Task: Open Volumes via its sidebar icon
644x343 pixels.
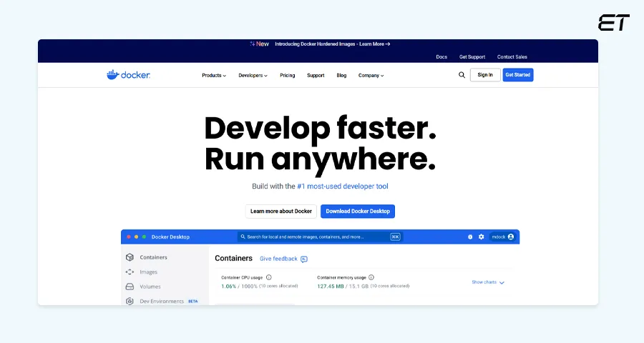Action: pos(130,287)
